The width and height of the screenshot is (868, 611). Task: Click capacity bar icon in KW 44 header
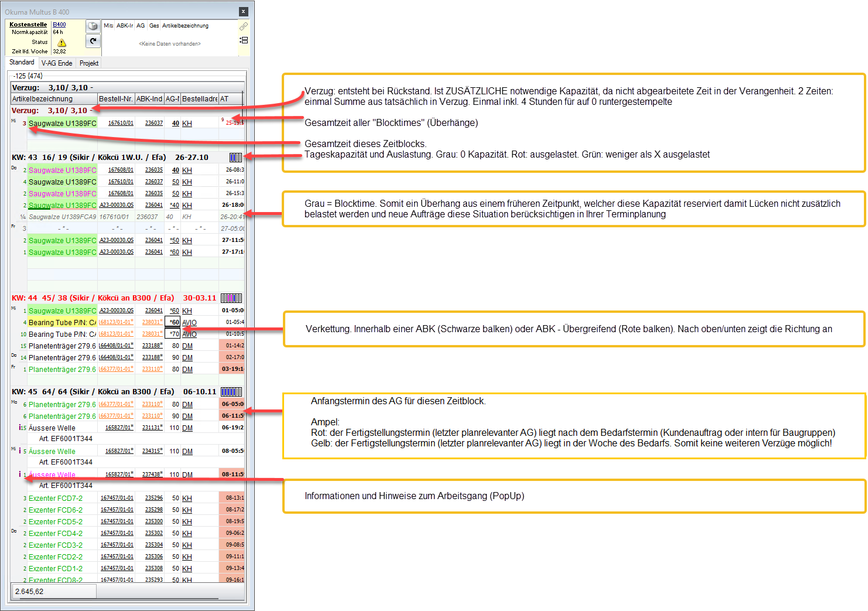231,298
